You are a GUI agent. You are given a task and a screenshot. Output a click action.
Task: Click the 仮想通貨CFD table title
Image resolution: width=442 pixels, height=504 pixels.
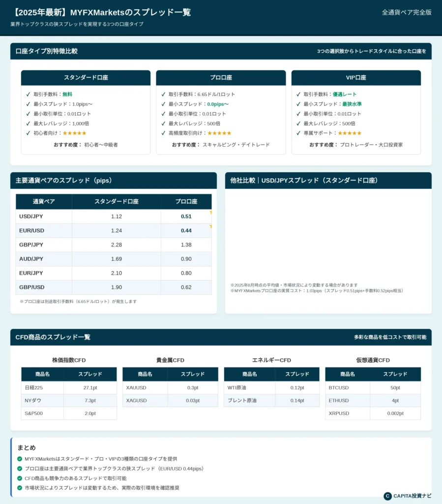point(373,360)
